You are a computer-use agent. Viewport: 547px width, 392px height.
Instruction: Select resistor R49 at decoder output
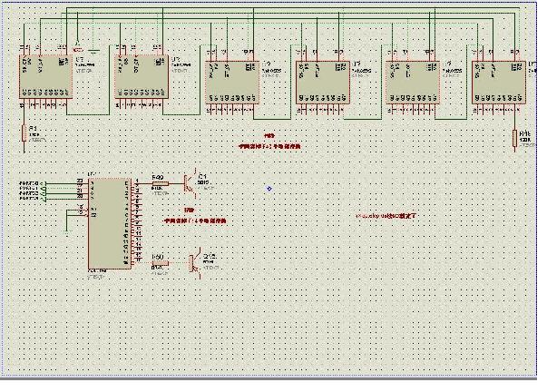point(160,183)
